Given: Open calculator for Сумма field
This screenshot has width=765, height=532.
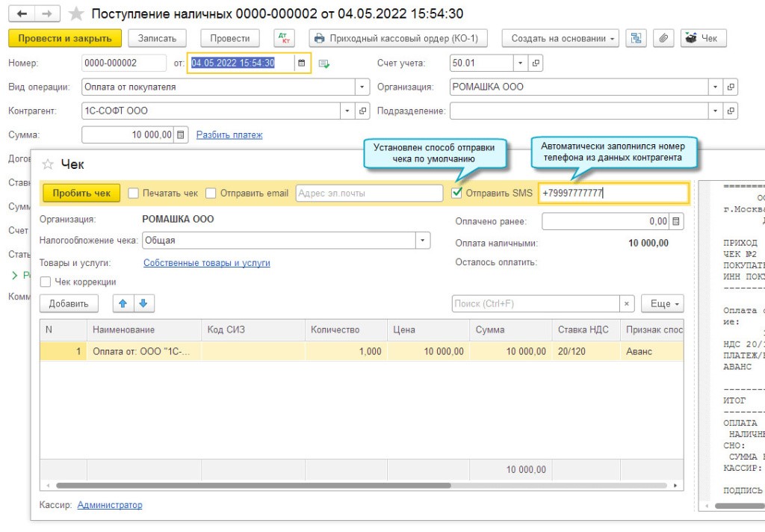Looking at the screenshot, I should [x=181, y=134].
